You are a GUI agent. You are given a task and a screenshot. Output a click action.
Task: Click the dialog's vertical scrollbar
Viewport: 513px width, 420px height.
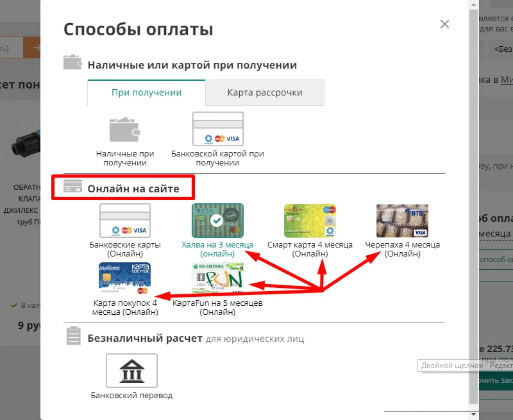click(474, 192)
